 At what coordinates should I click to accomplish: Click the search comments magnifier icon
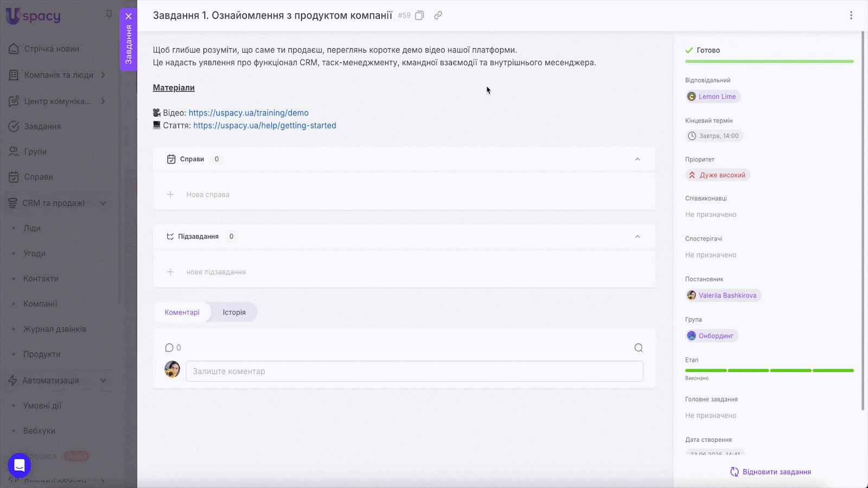[639, 348]
